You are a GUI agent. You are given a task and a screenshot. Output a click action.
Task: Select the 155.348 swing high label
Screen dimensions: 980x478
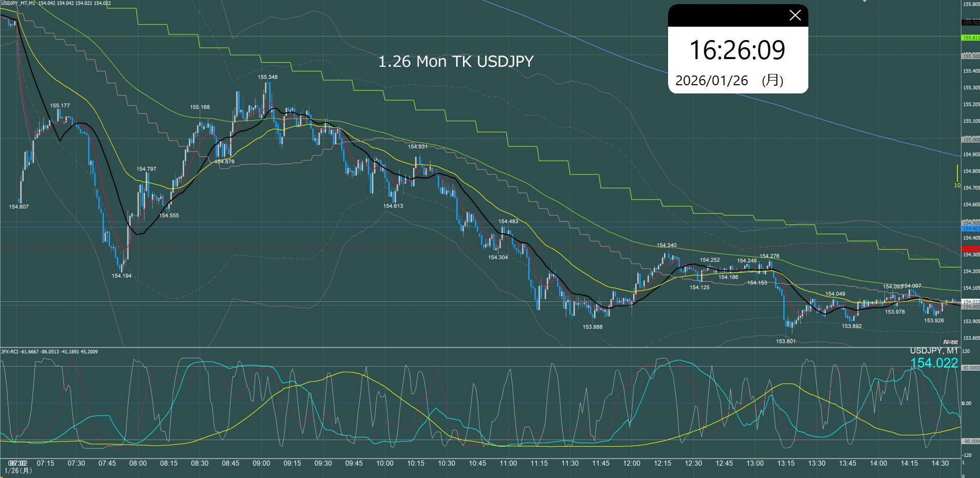click(267, 78)
